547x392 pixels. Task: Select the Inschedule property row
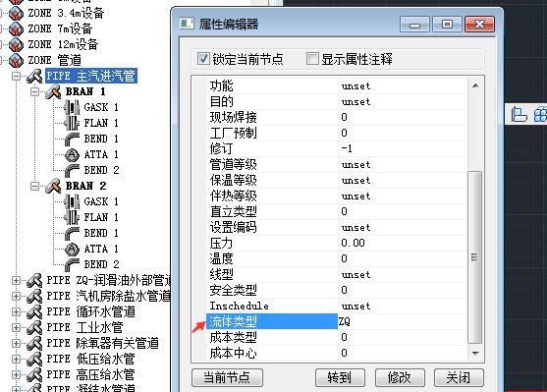coord(336,306)
